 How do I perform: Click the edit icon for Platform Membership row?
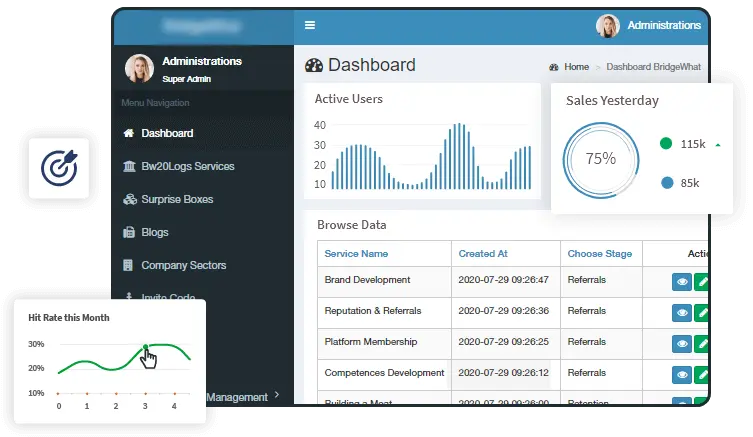coord(702,344)
